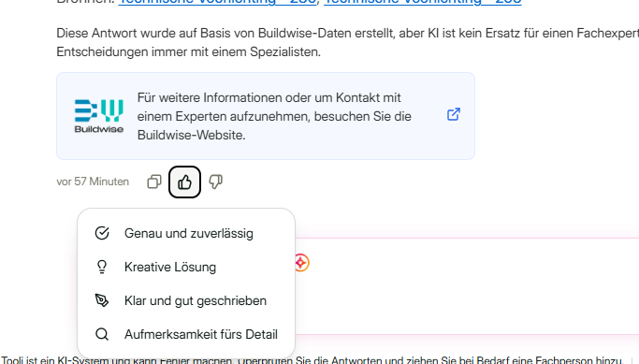This screenshot has width=639, height=364.
Task: Click the Buildwise logo in the info card
Action: click(99, 116)
